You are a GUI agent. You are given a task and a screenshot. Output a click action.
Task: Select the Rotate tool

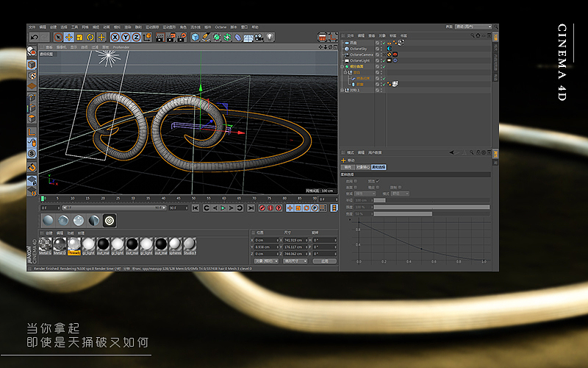coord(90,38)
